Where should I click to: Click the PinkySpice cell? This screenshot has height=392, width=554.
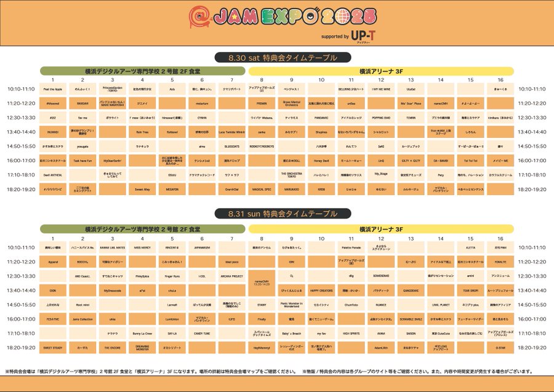tap(142, 276)
